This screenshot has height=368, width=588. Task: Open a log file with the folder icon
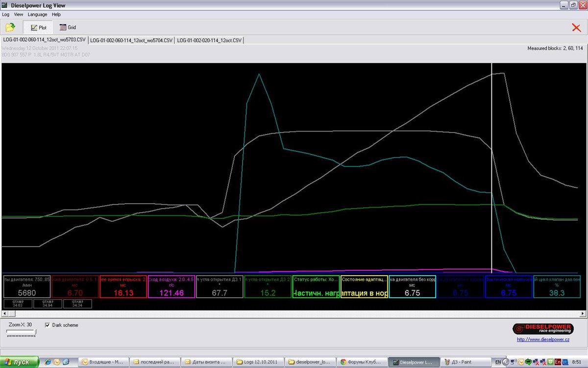[x=10, y=27]
